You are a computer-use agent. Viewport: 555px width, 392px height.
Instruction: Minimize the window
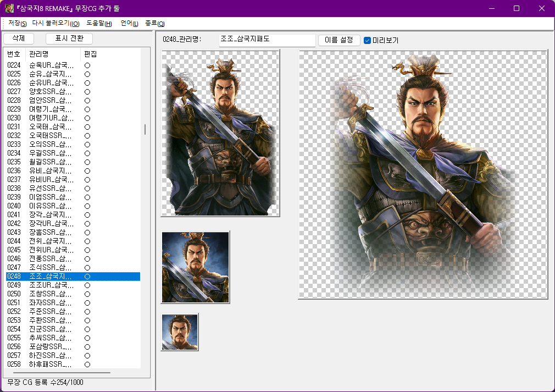click(492, 8)
